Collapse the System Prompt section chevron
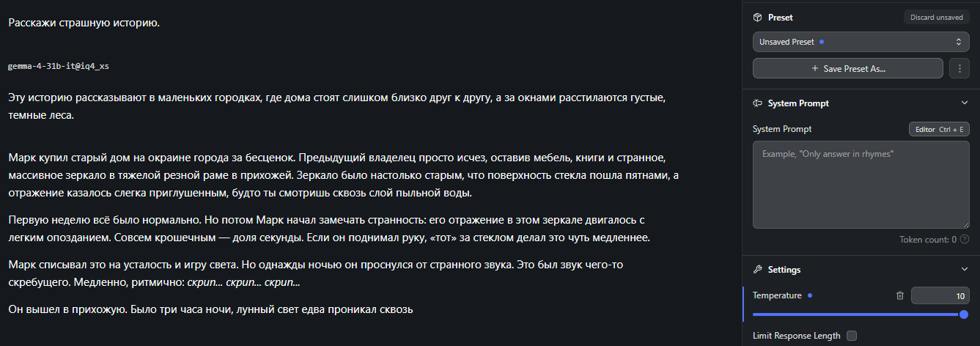Viewport: 980px width, 346px height. pos(964,103)
